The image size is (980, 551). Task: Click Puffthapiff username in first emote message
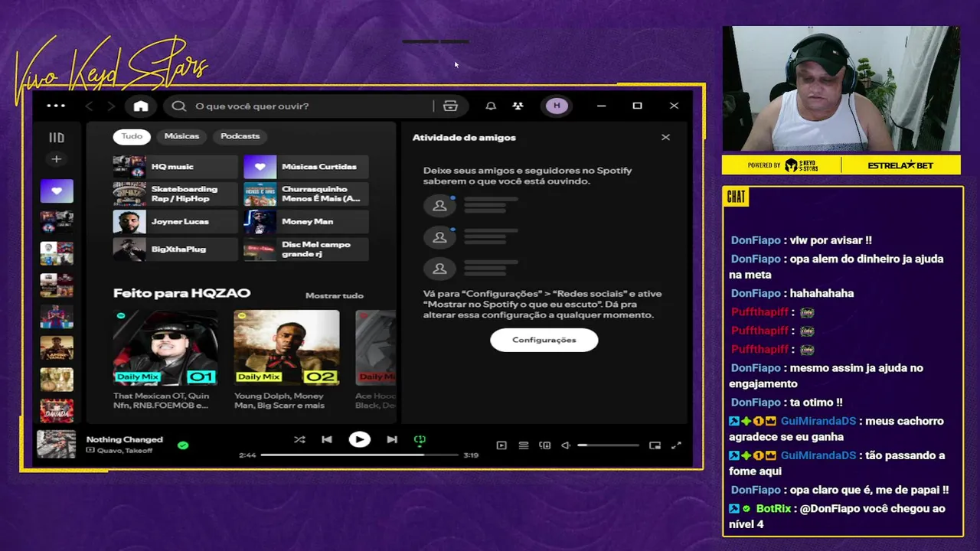pos(759,312)
